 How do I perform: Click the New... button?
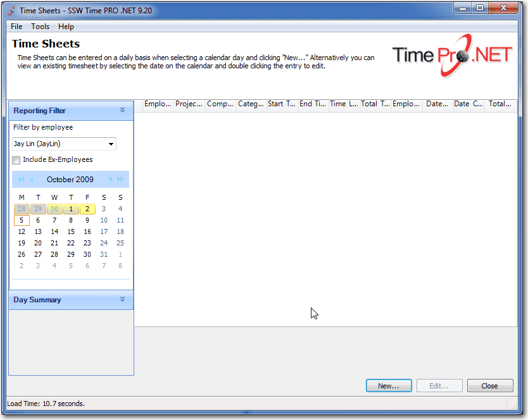click(389, 386)
